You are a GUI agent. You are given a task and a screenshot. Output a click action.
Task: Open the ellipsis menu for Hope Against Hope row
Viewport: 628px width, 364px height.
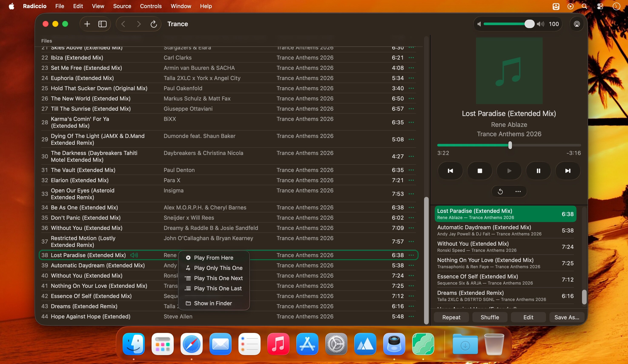[x=411, y=316]
